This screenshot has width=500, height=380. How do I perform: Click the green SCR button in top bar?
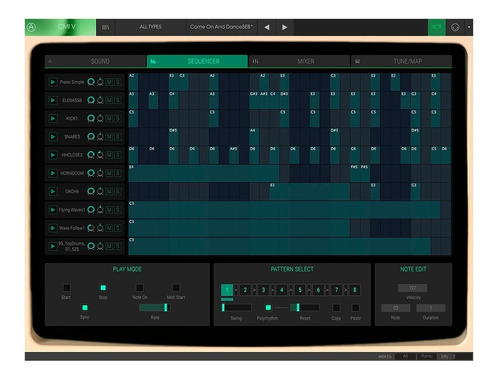(x=437, y=27)
